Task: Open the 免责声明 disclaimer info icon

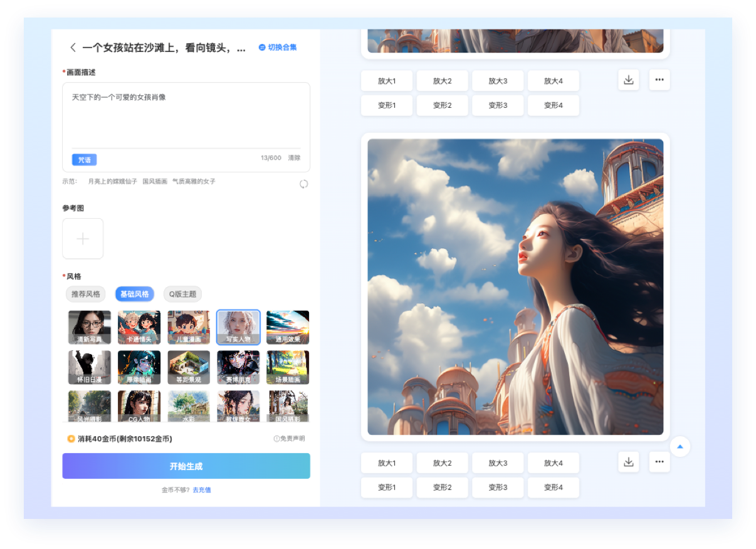Action: (276, 439)
